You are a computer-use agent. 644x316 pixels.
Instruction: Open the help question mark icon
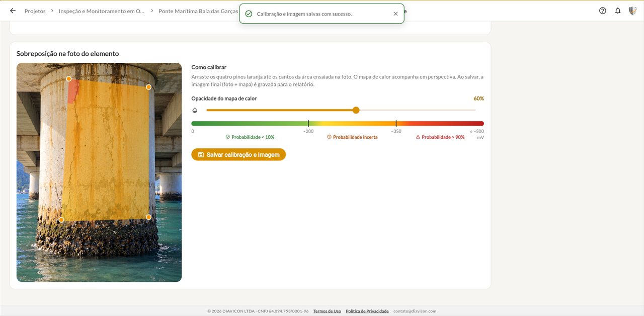603,11
